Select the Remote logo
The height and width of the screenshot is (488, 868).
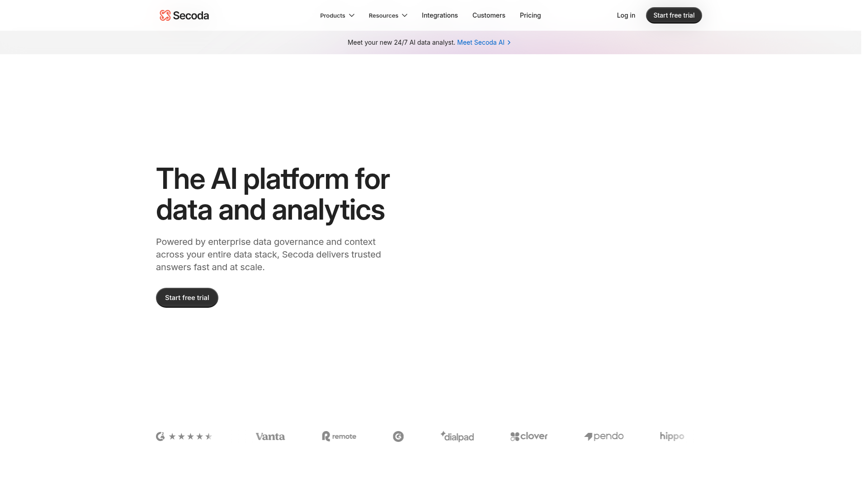339,436
